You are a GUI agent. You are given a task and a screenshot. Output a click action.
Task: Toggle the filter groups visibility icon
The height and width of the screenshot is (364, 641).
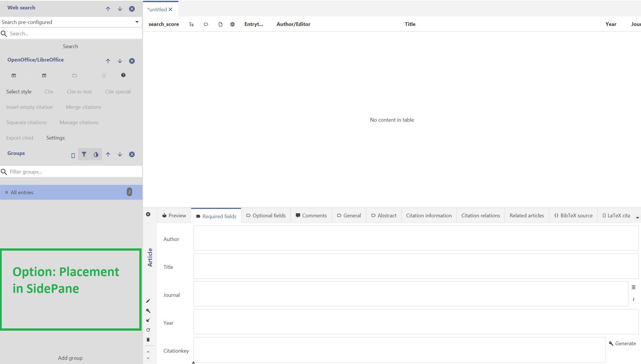click(84, 154)
